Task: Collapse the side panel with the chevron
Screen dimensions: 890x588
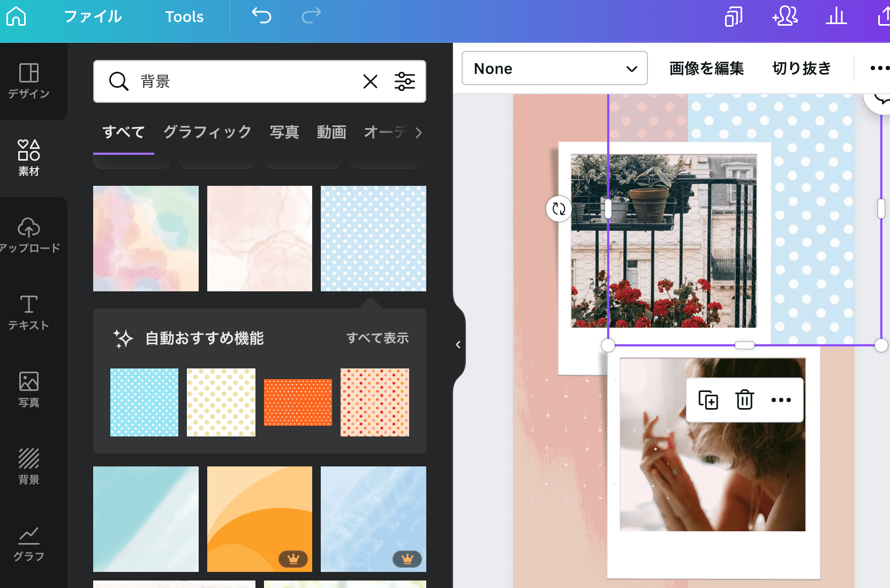Action: pyautogui.click(x=458, y=344)
